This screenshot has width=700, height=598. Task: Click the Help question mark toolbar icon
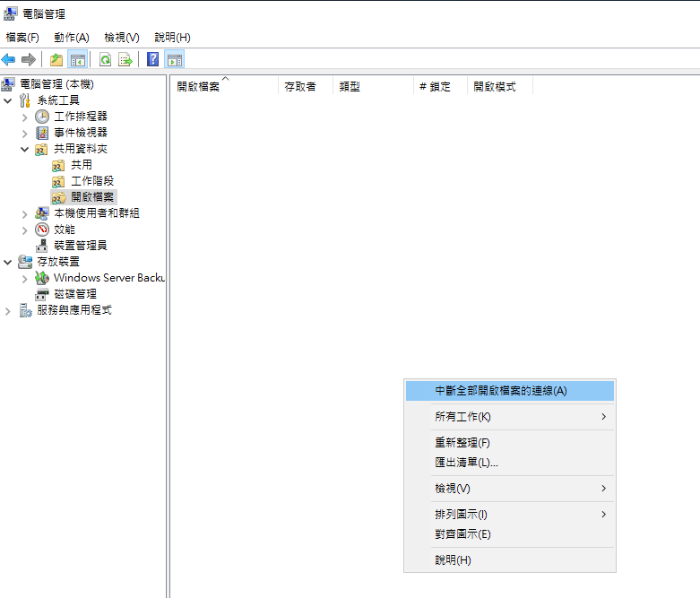click(x=152, y=59)
